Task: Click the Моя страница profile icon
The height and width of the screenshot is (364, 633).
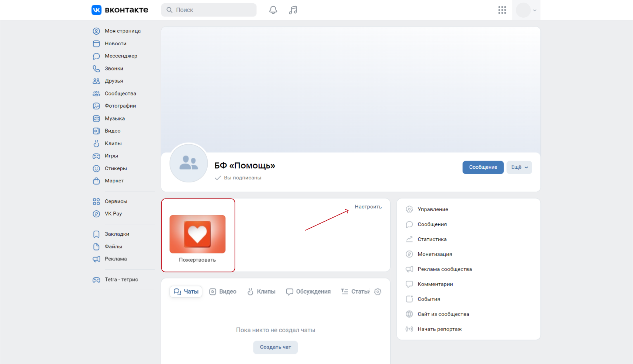Action: [x=96, y=31]
